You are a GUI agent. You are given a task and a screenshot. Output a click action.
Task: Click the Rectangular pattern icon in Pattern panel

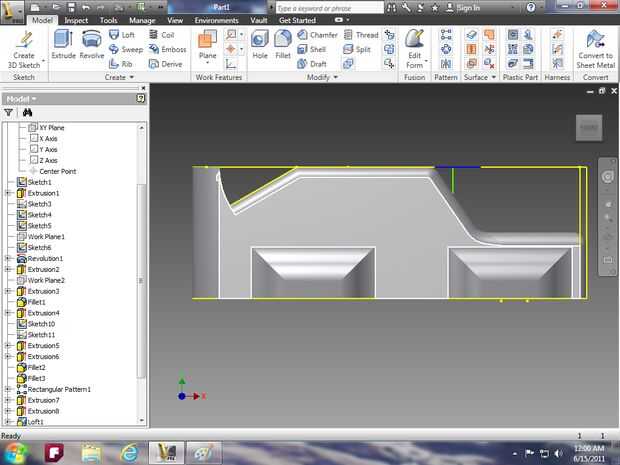click(x=446, y=35)
